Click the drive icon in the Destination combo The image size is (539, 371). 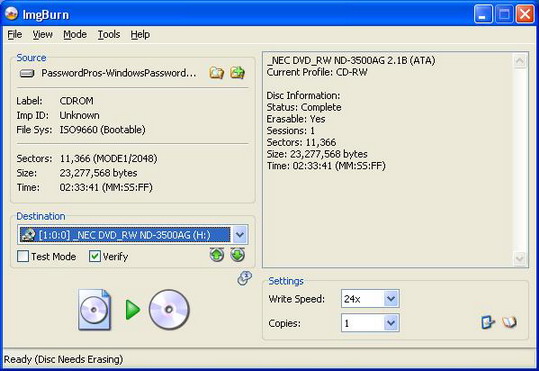(x=28, y=235)
